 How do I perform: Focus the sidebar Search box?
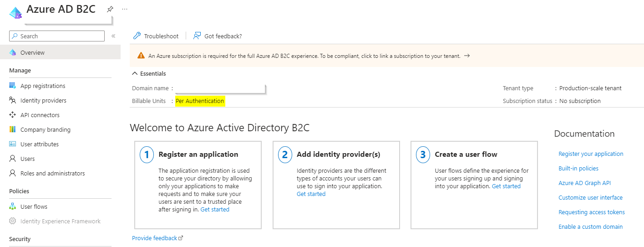(57, 36)
